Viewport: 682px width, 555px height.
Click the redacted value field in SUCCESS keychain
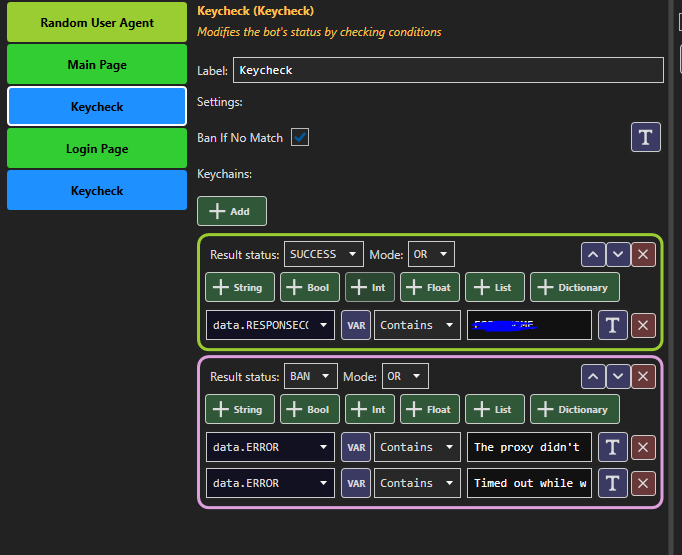(x=529, y=325)
